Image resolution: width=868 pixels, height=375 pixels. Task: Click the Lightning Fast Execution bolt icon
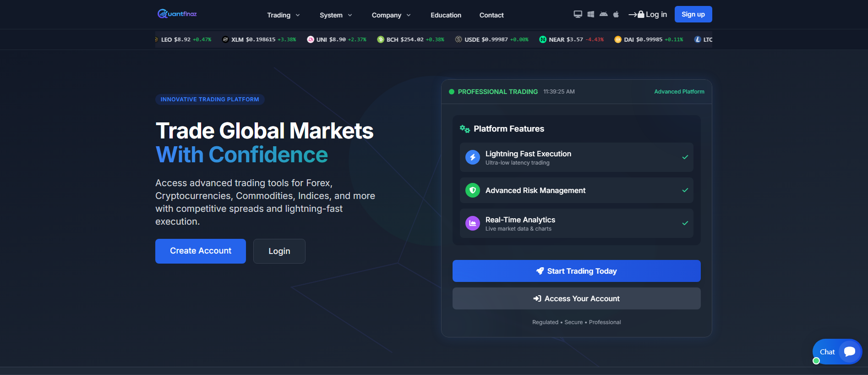click(473, 157)
